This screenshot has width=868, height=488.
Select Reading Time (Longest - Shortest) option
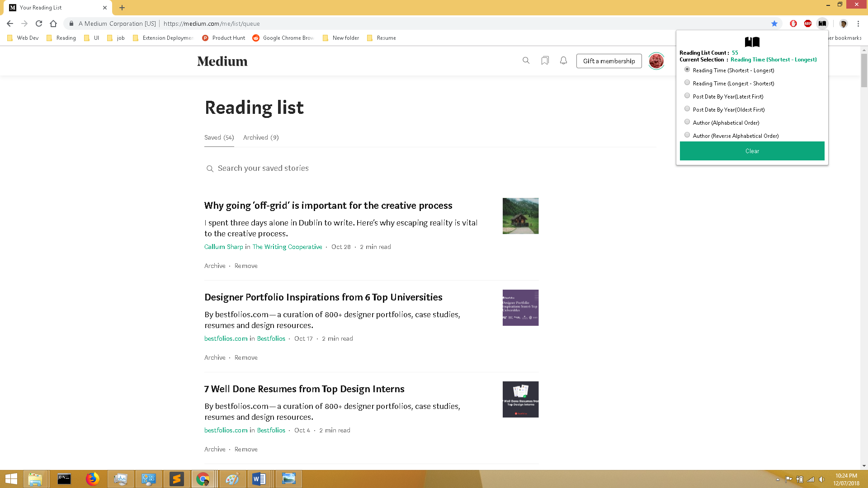(687, 82)
